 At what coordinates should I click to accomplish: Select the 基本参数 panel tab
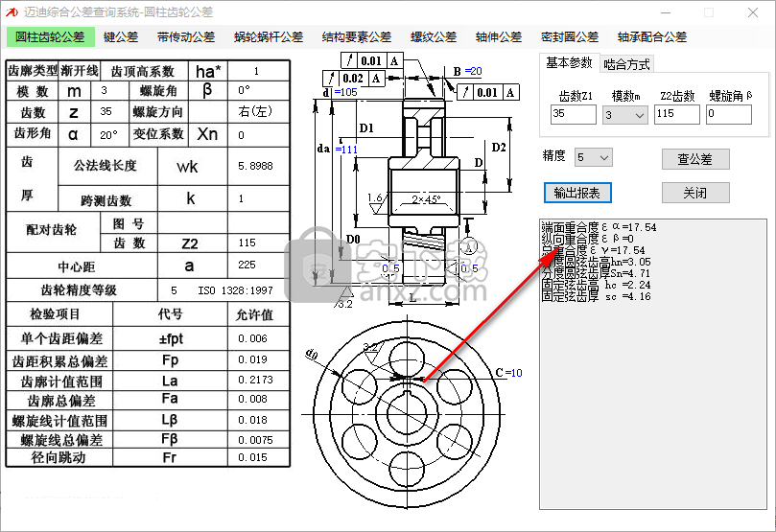click(x=569, y=63)
